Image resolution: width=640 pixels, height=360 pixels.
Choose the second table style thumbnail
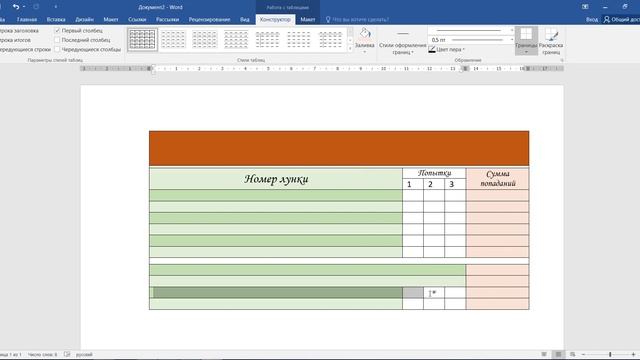tap(173, 40)
